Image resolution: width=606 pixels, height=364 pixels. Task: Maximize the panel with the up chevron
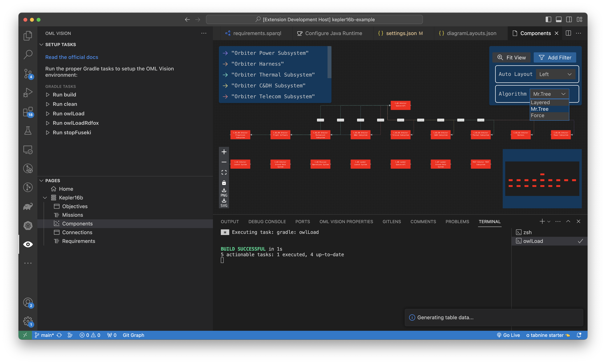click(x=568, y=221)
